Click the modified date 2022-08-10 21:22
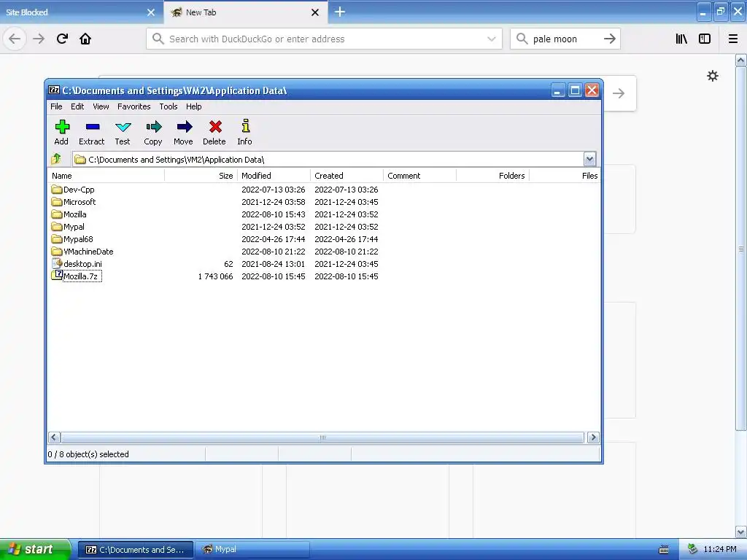The image size is (747, 560). [x=274, y=252]
